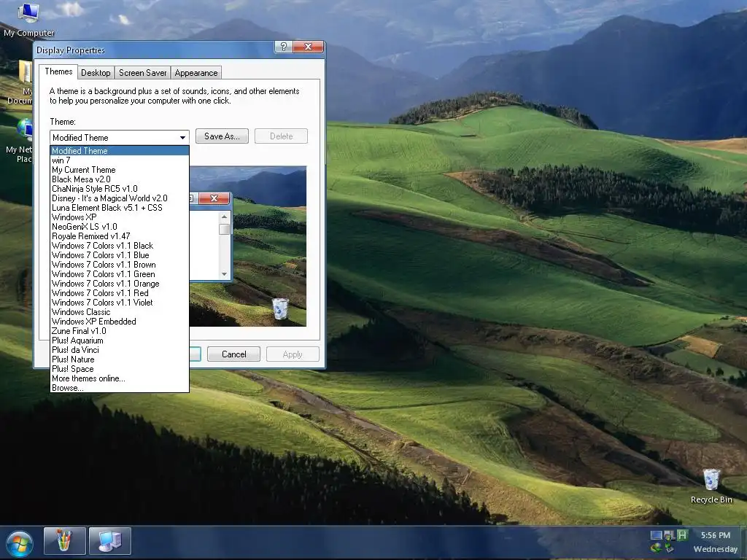
Task: Select ChaNinja Style RC5 v1.0 theme
Action: tap(120, 189)
